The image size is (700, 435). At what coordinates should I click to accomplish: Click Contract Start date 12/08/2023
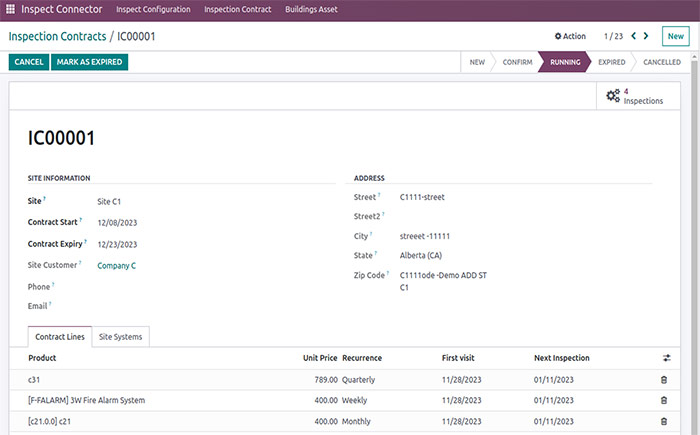(x=117, y=222)
